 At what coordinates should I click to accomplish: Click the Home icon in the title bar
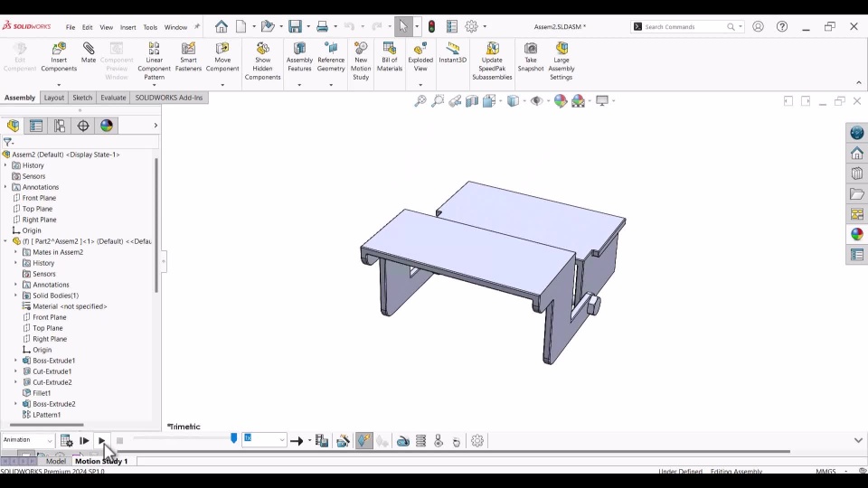click(221, 26)
